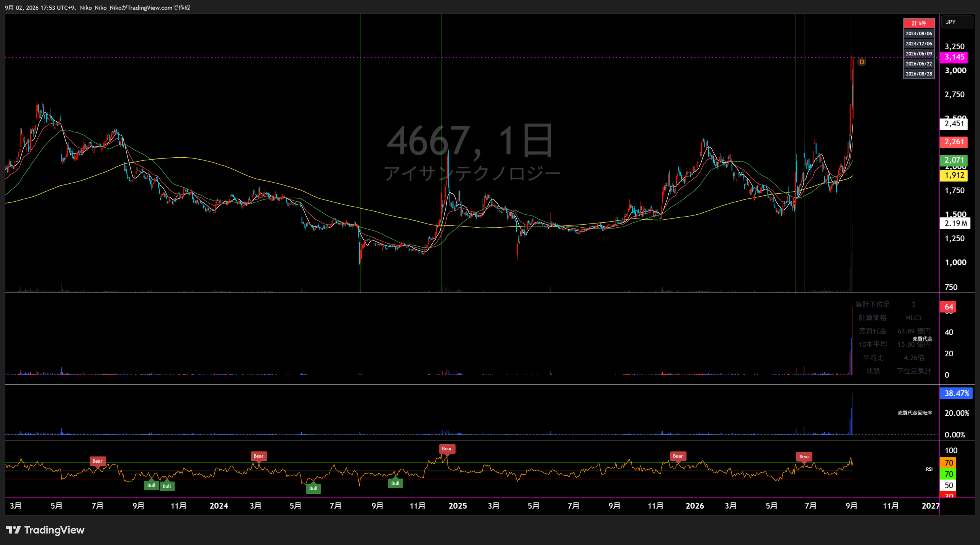Screen dimensions: 980x545
Task: Click the 2026/08/28 date row
Action: click(919, 74)
